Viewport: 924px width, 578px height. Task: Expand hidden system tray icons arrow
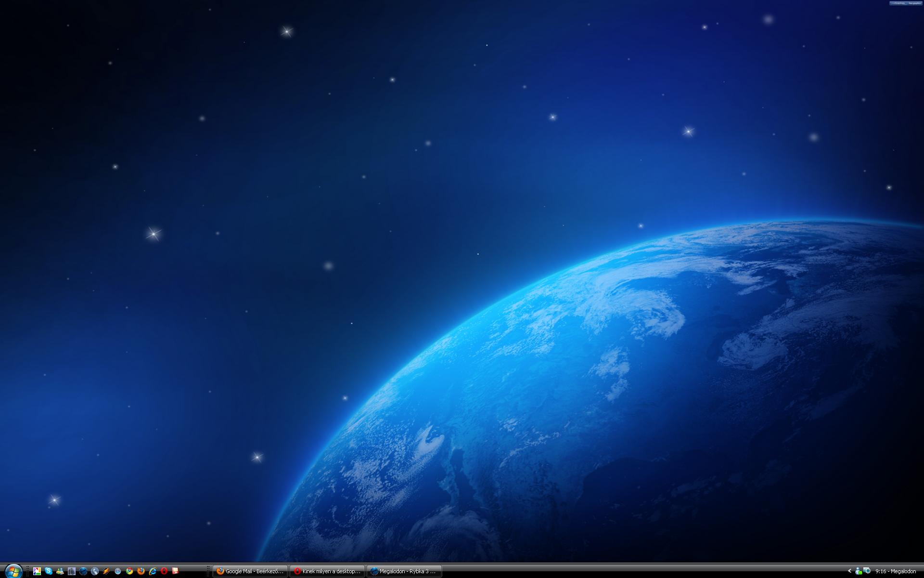[849, 571]
